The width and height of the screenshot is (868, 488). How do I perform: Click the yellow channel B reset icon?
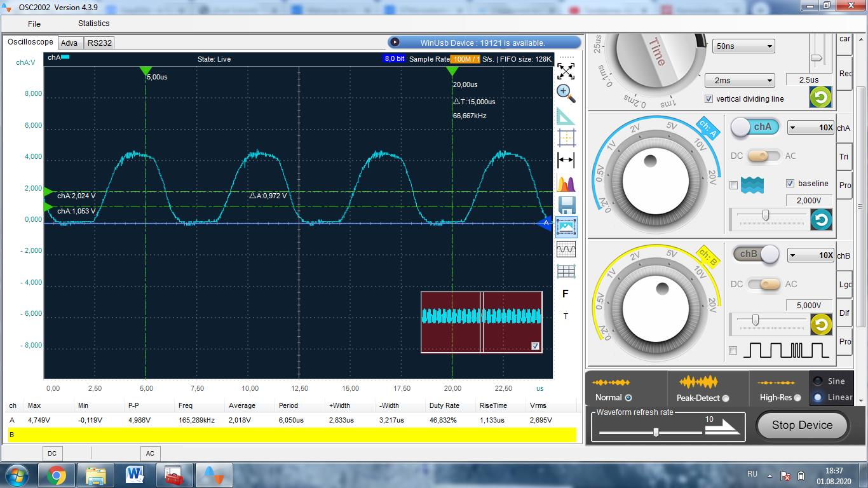pyautogui.click(x=821, y=325)
